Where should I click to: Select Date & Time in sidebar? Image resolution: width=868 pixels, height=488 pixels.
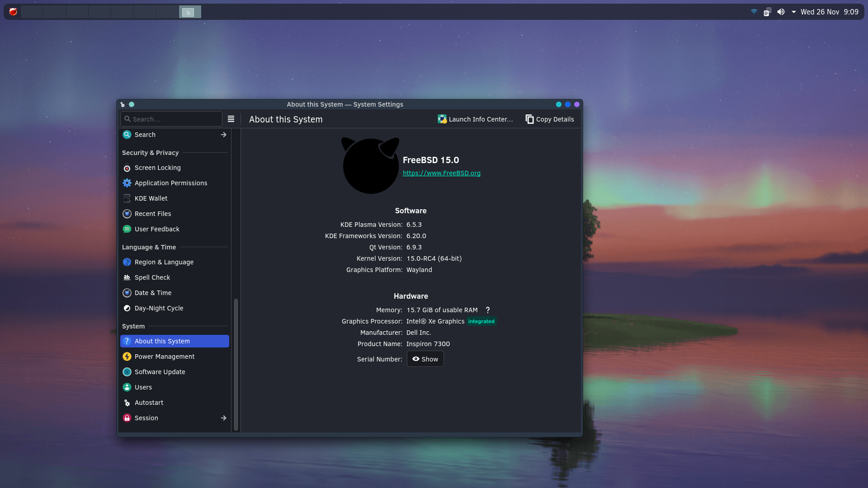click(153, 293)
